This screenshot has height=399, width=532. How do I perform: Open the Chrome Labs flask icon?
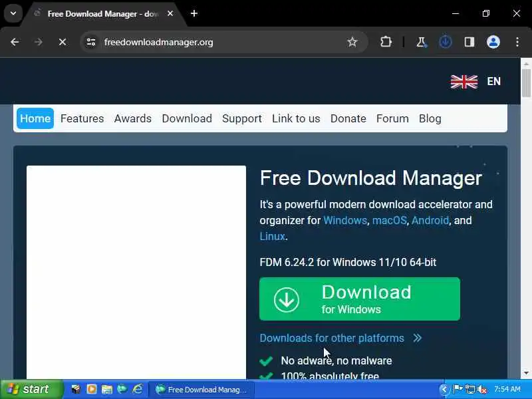click(422, 42)
